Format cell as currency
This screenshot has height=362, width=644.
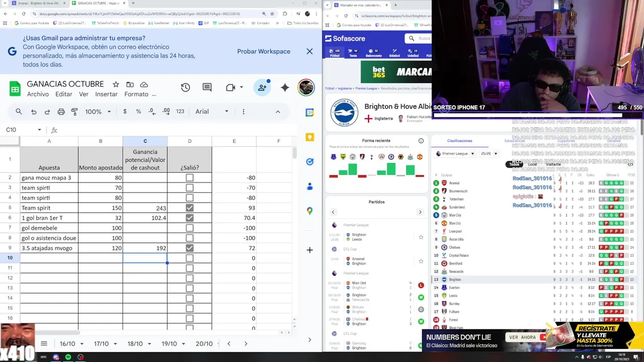pos(125,112)
